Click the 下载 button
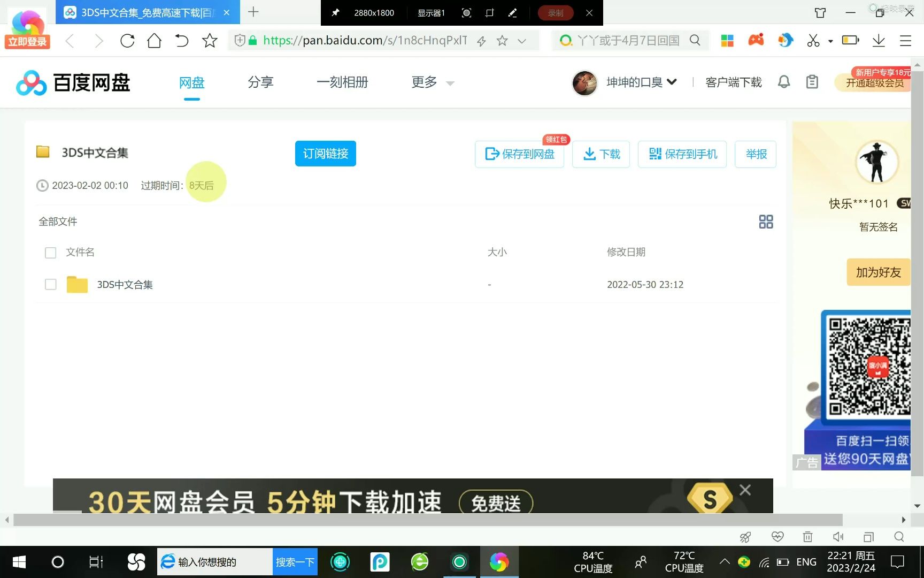924x578 pixels. 601,154
